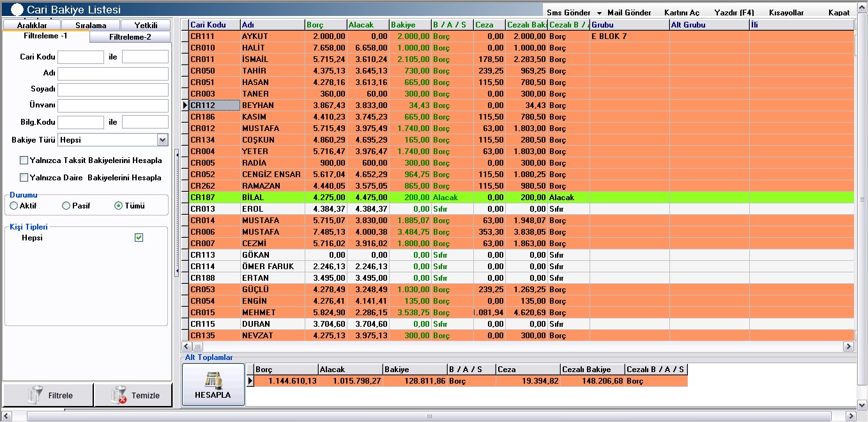Click the ceza total 19.394,82
Screen dimensions: 868x422
(540, 381)
